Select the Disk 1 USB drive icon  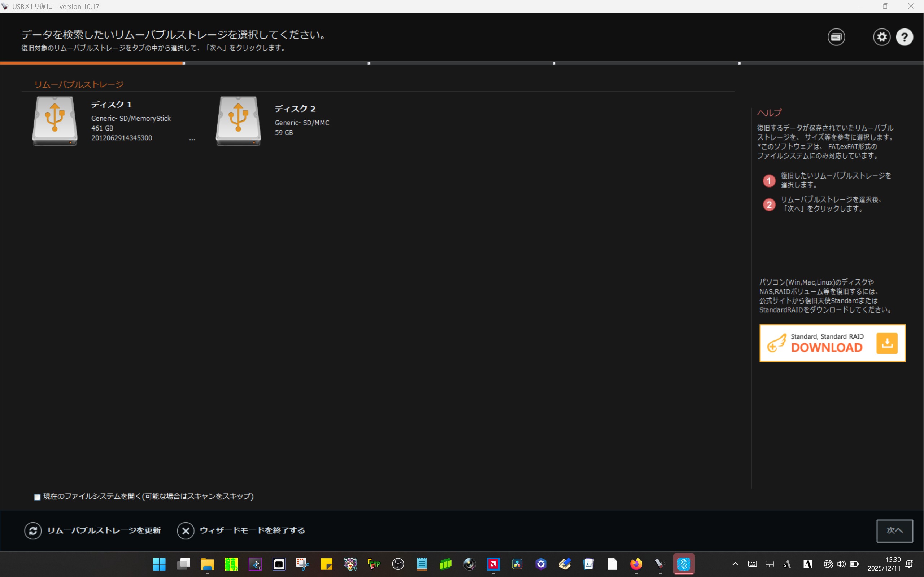pyautogui.click(x=55, y=120)
